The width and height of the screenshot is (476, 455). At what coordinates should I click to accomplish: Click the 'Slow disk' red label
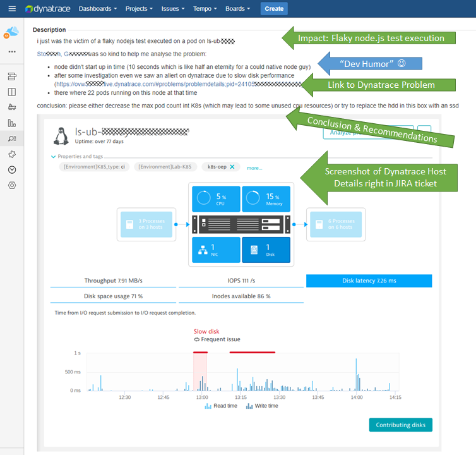(x=206, y=331)
